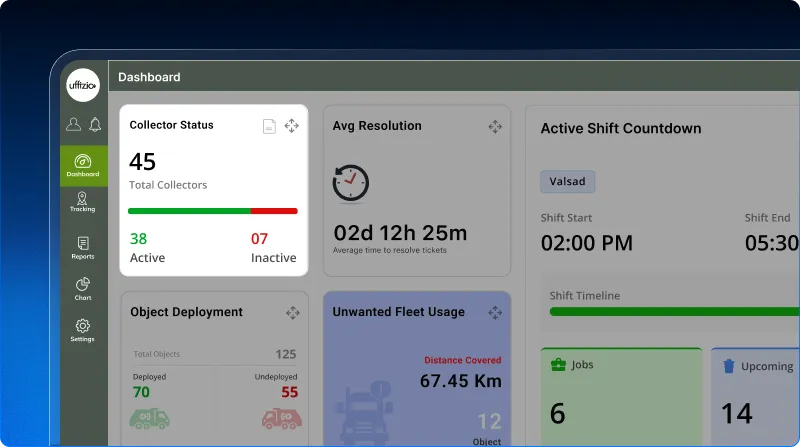Image resolution: width=800 pixels, height=447 pixels.
Task: Click the 'Collector Status' card title
Action: point(171,125)
